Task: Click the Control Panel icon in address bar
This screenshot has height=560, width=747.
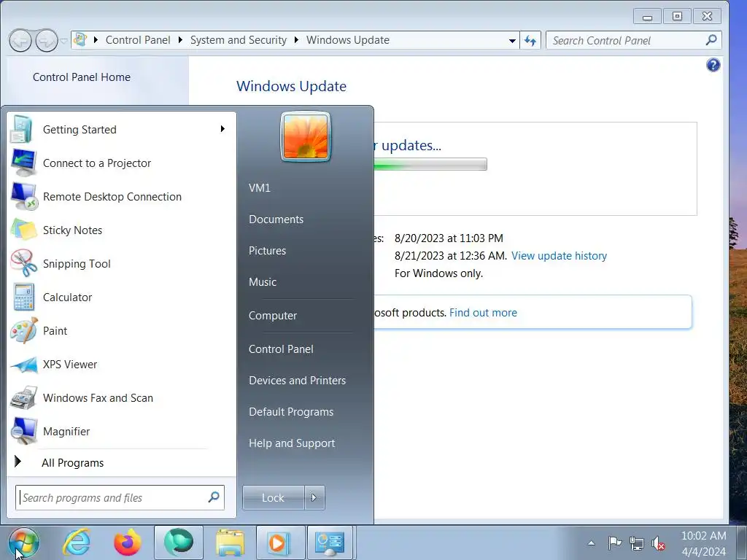Action: click(x=80, y=40)
